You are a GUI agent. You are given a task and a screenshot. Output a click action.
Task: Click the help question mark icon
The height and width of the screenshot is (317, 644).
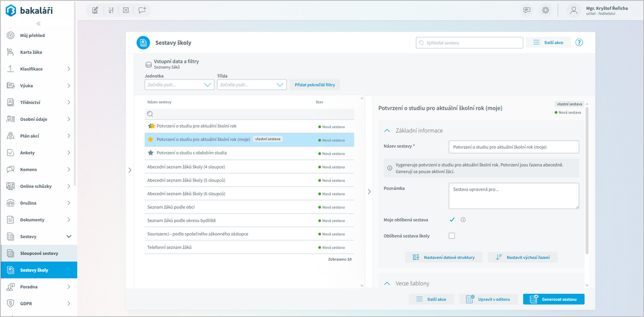(x=579, y=42)
